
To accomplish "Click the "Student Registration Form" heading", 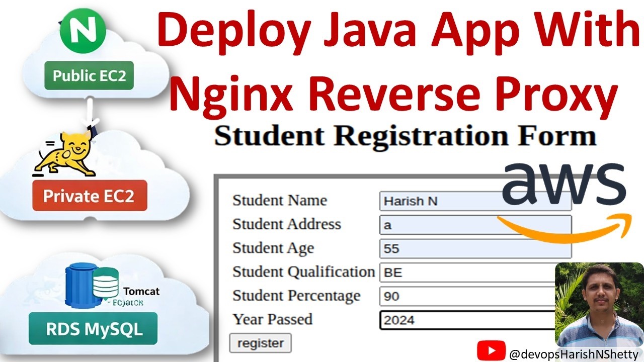I will point(405,136).
